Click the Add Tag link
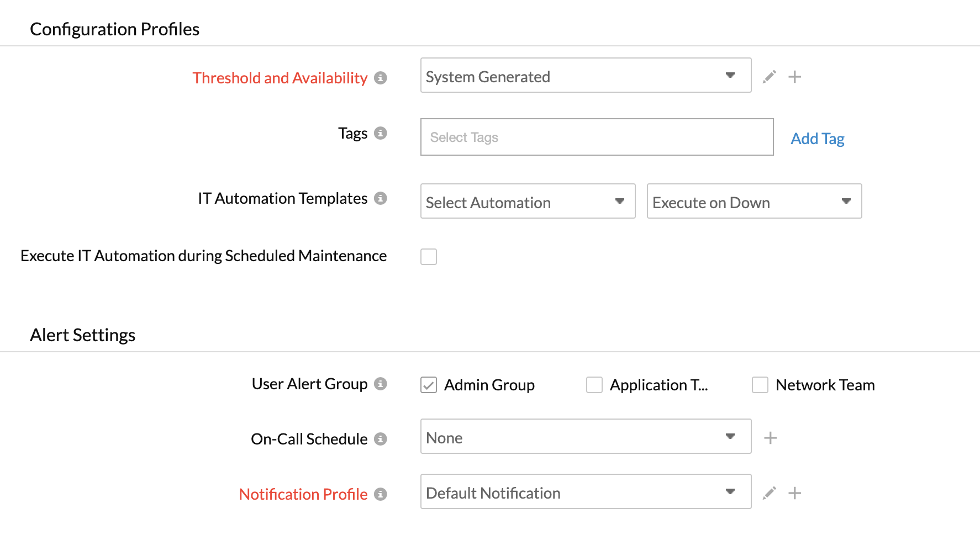Screen dimensions: 980x540 tap(817, 139)
